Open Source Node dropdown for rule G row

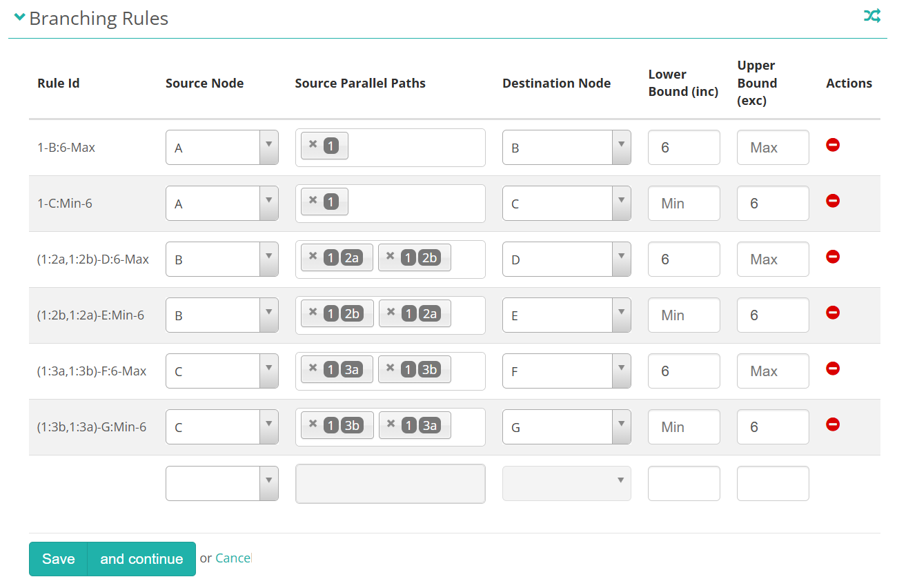click(222, 427)
